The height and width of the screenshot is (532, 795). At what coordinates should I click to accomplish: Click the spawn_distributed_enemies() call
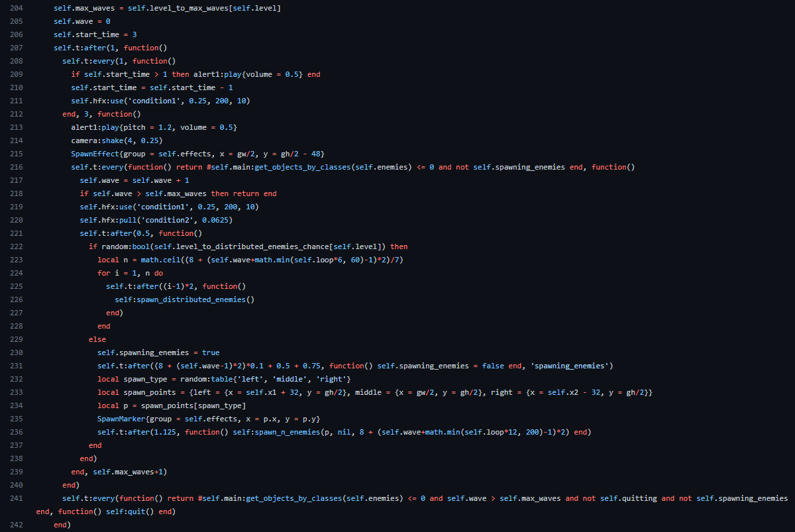point(195,299)
